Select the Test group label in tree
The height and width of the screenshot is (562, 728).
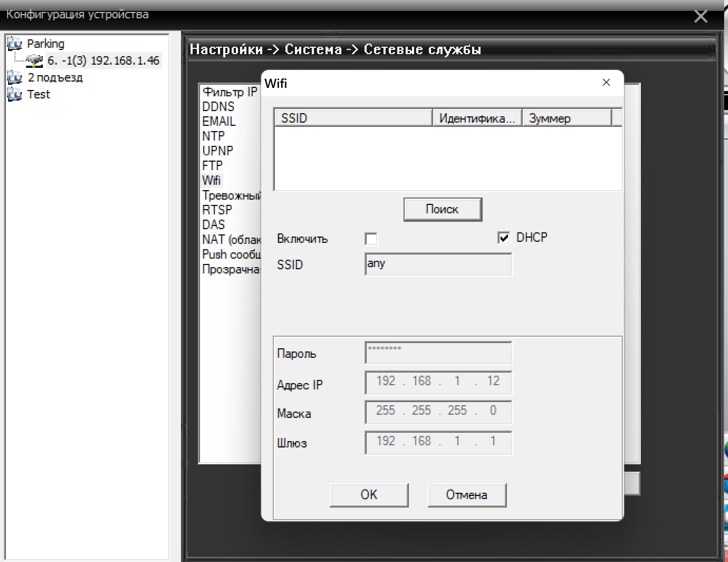click(x=39, y=95)
